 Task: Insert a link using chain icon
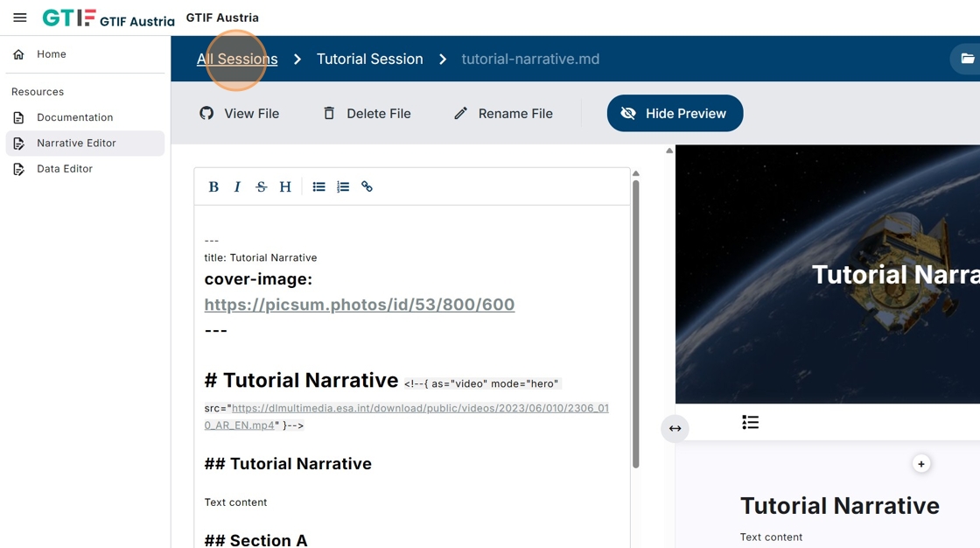tap(367, 186)
